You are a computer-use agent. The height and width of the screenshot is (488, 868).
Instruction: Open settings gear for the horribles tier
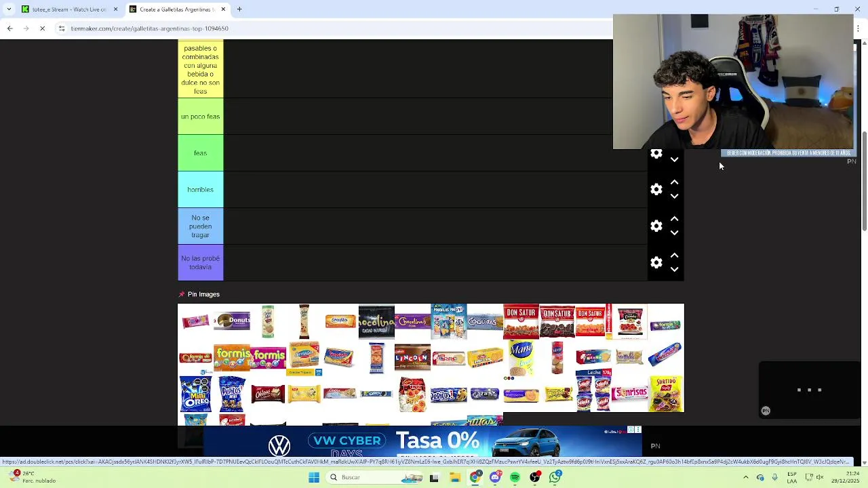pyautogui.click(x=656, y=190)
